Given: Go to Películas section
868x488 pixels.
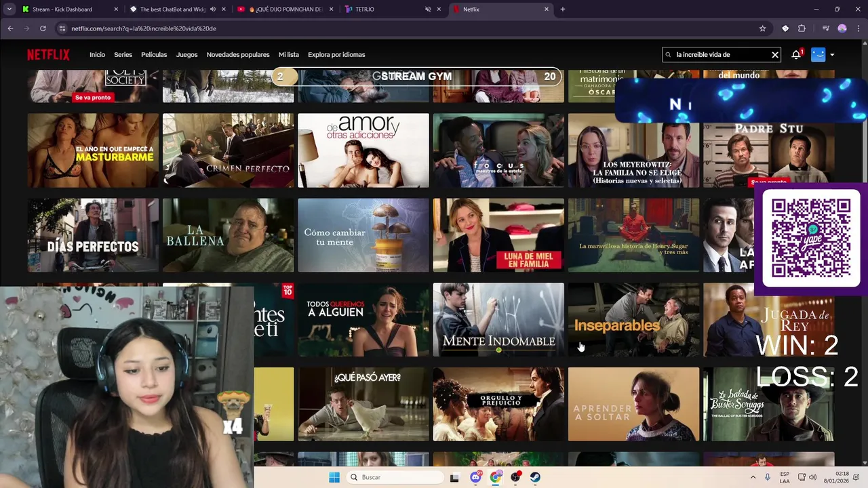Looking at the screenshot, I should pos(154,55).
